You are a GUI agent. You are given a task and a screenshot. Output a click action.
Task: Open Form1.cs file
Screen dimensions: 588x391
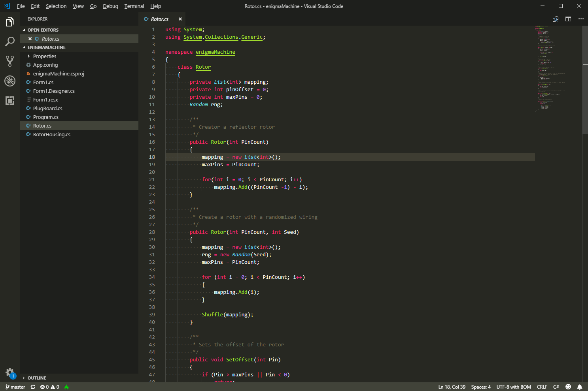coord(79,83)
